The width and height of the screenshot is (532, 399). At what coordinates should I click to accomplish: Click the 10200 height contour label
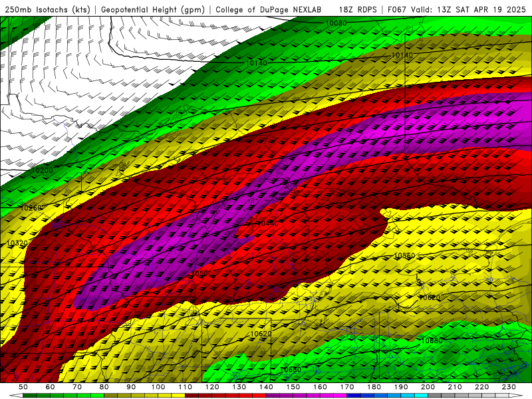click(43, 170)
